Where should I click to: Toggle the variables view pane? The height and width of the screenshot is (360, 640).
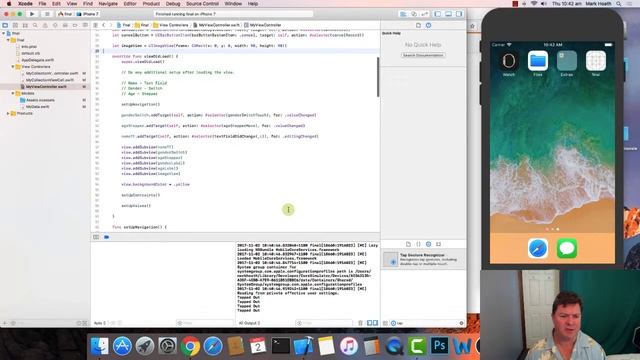(x=369, y=323)
